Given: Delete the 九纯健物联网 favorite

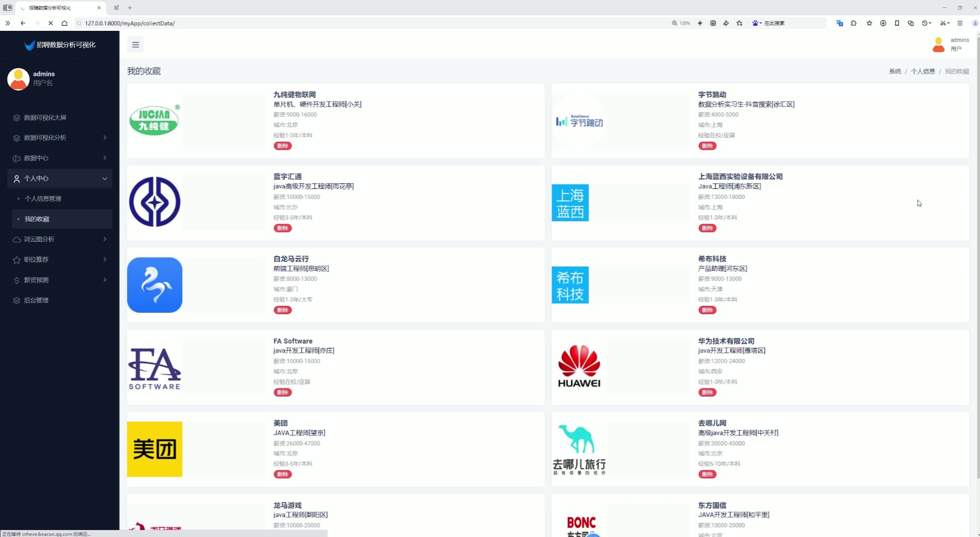Looking at the screenshot, I should click(282, 146).
